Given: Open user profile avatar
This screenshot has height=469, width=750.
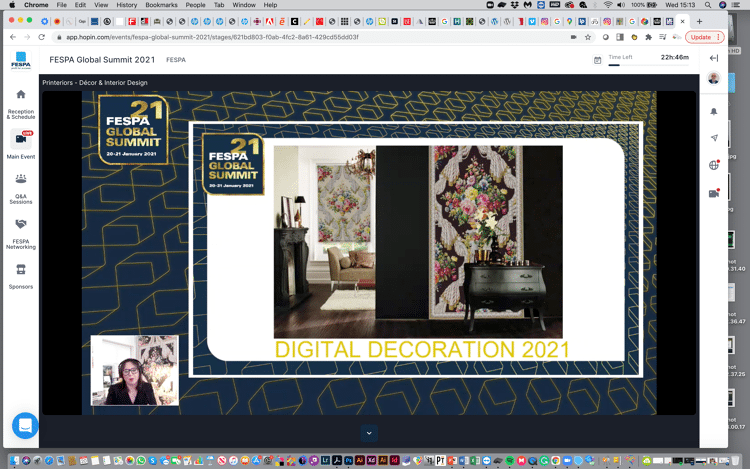Looking at the screenshot, I should pyautogui.click(x=714, y=78).
